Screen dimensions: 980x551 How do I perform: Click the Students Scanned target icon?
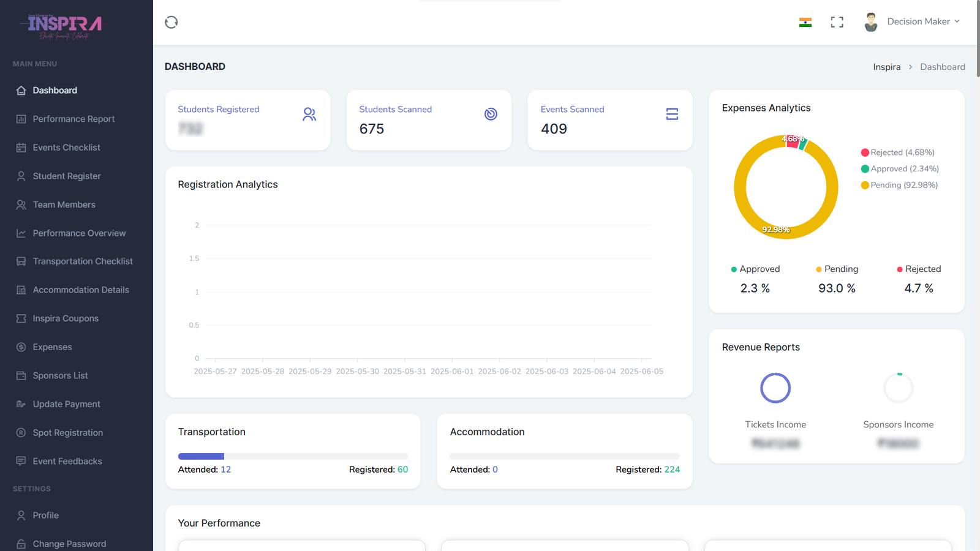[x=491, y=114]
